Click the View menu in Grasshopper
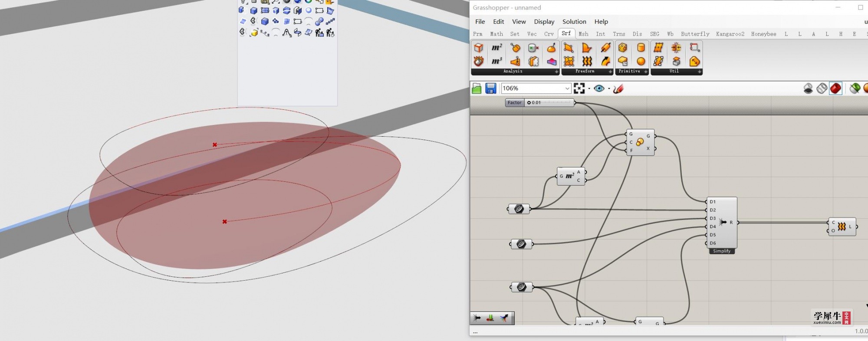 519,22
